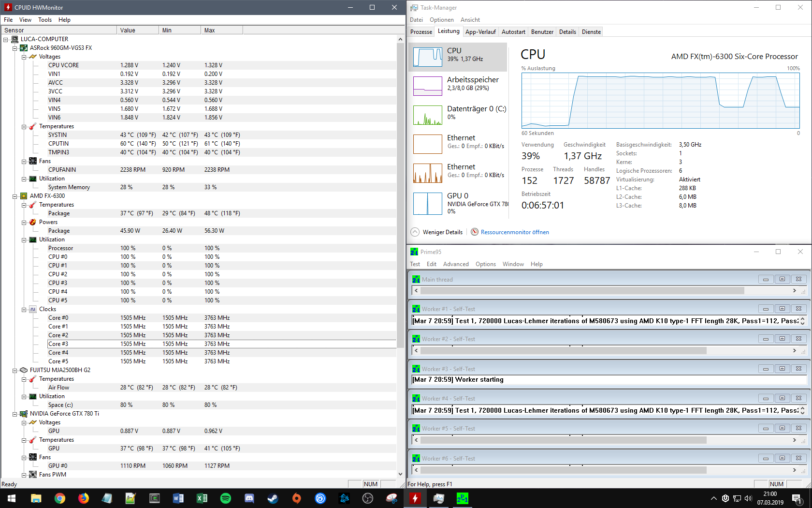
Task: Open Discord from the taskbar
Action: (x=249, y=498)
